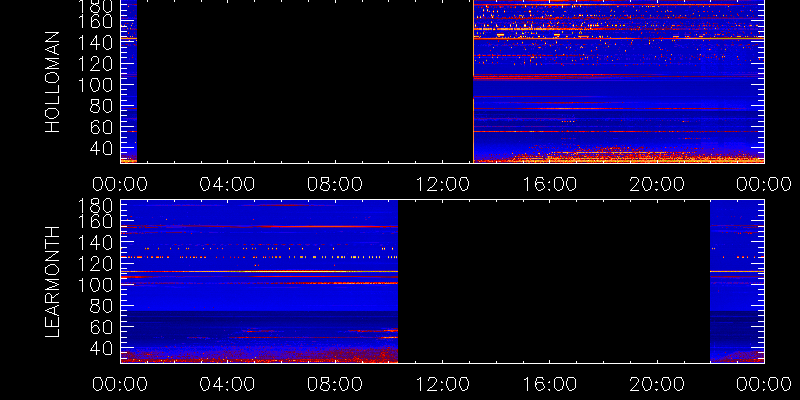Click the HOLLOMAN station axis label
Viewport: 800px width, 400px height.
53,82
